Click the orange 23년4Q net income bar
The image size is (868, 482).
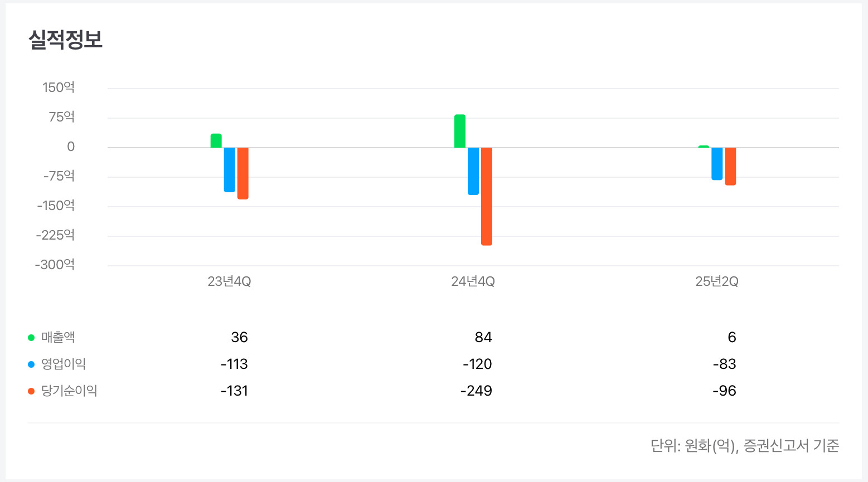[x=243, y=173]
